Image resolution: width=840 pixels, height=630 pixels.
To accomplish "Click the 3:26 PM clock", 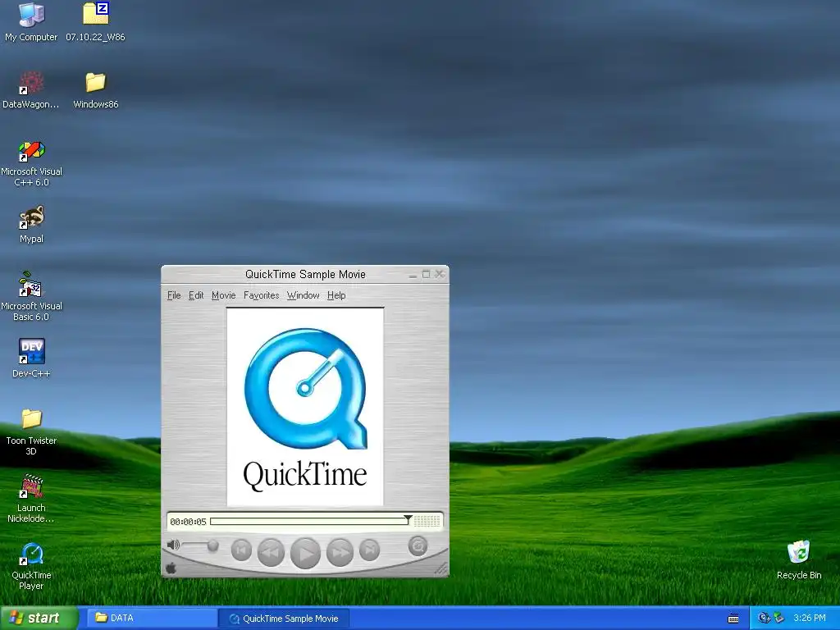I will coord(810,619).
